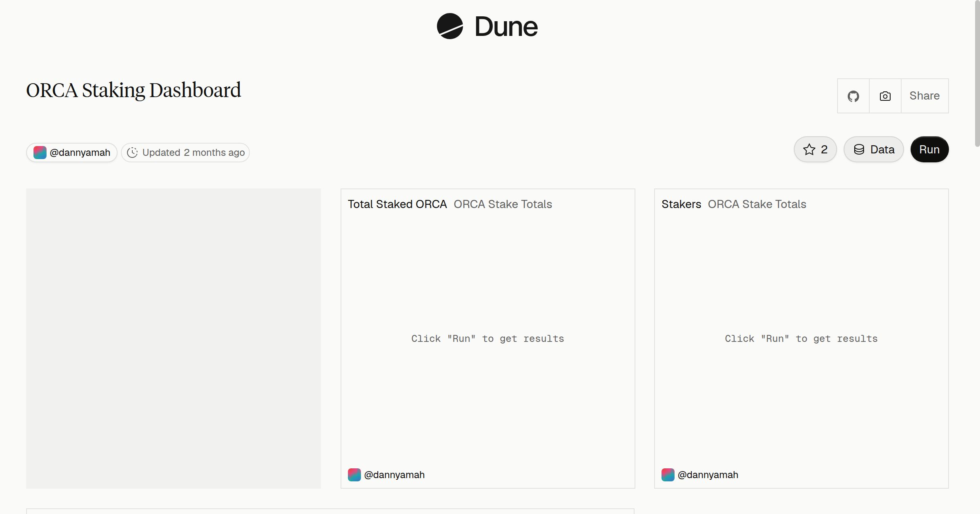Click @dannyamah in the Total Staked ORCA panel footer
This screenshot has height=514, width=980.
394,475
